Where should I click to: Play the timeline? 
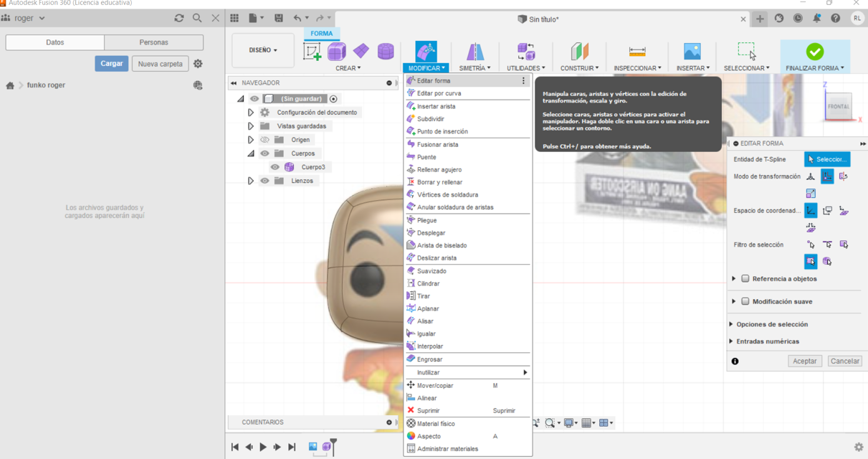click(263, 447)
